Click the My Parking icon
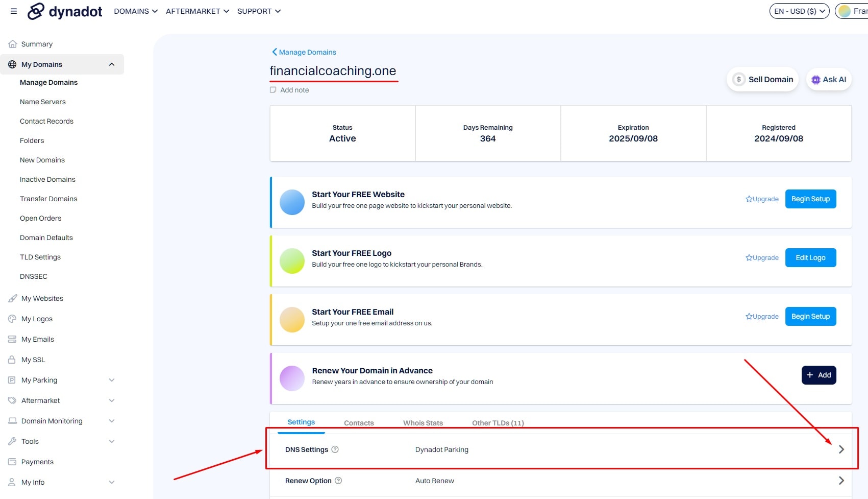Screen dimensions: 868x499 point(12,380)
